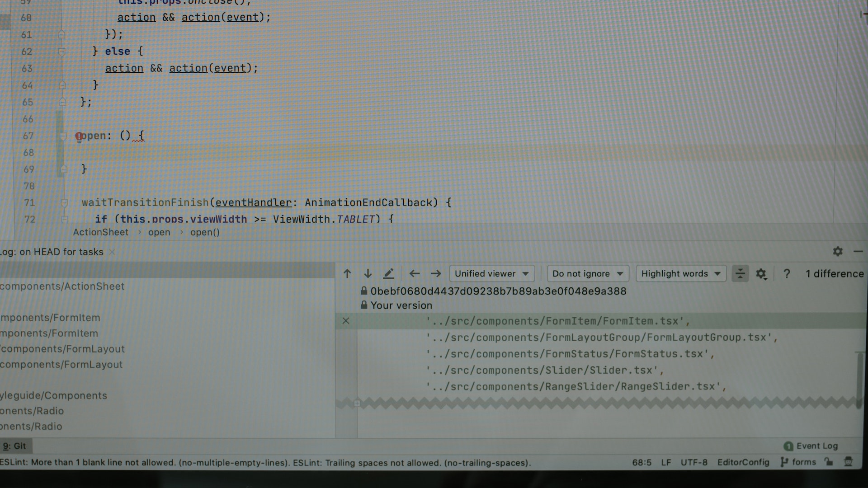This screenshot has width=868, height=488.
Task: Close the 'Log: on HEAD for tasks' tab
Action: (112, 252)
